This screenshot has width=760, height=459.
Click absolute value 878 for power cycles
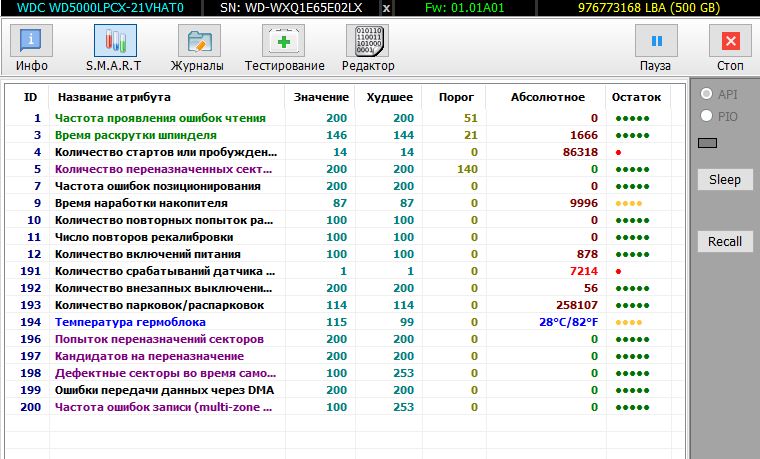[587, 254]
